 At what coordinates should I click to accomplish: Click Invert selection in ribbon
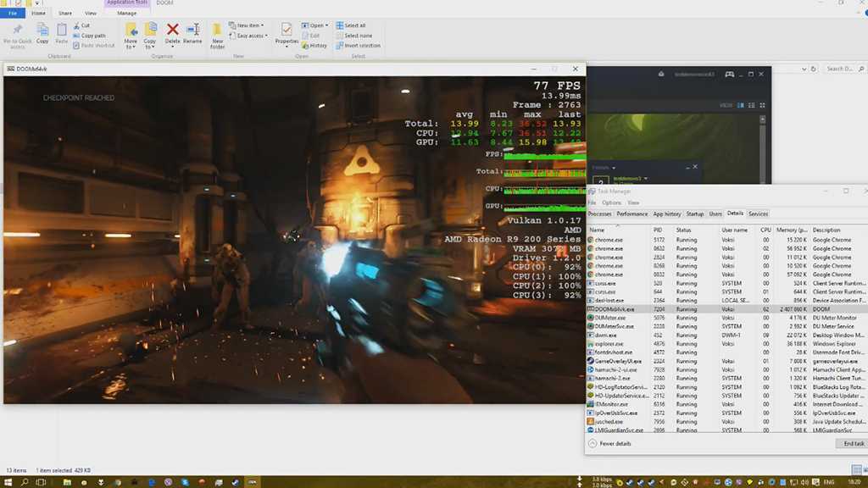[x=358, y=46]
